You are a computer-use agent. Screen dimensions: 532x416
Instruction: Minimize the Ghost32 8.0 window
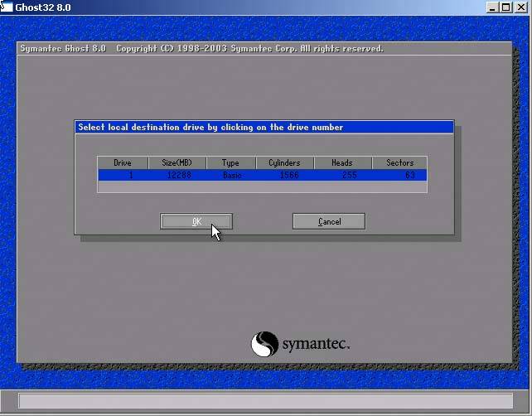(x=492, y=7)
